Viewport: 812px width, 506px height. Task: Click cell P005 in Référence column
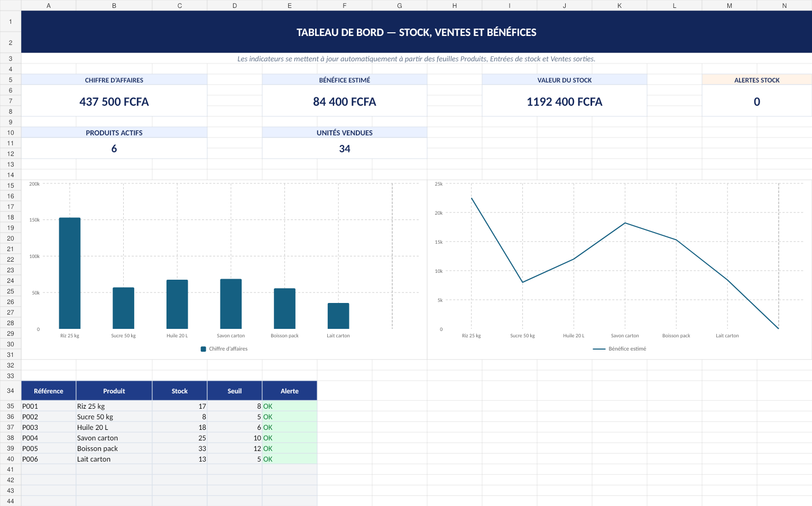49,448
